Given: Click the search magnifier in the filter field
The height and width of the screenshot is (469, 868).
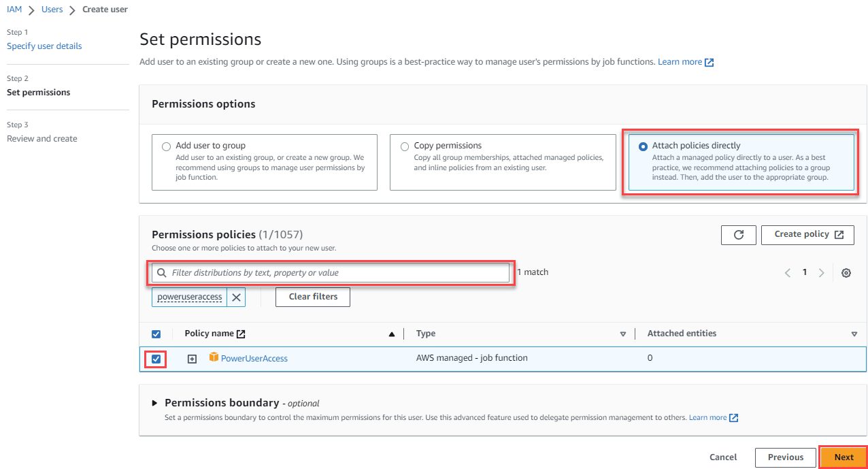Looking at the screenshot, I should coord(161,272).
